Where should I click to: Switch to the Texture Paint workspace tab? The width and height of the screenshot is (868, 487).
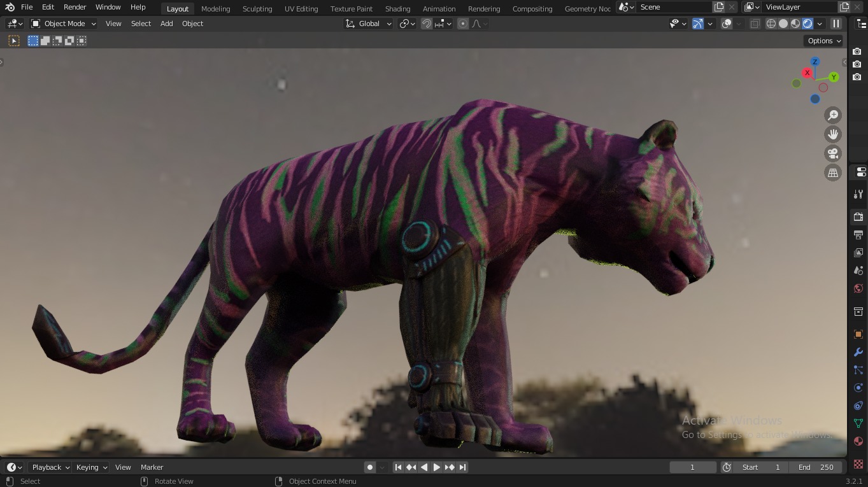click(352, 9)
